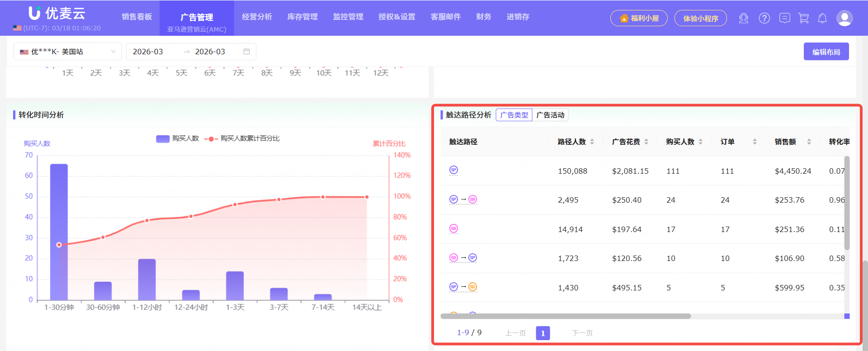The image size is (868, 351).
Task: Click the table vertical scrollbar
Action: click(847, 203)
